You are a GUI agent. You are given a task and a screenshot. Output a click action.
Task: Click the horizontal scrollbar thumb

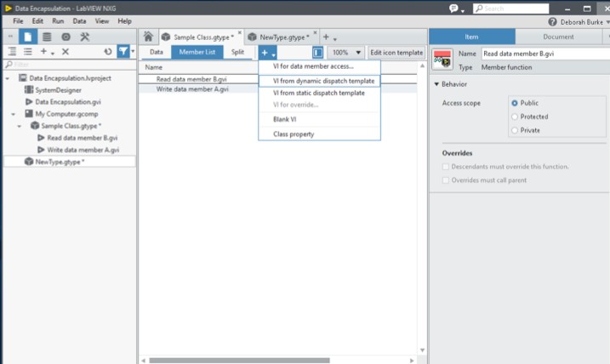[x=239, y=361]
